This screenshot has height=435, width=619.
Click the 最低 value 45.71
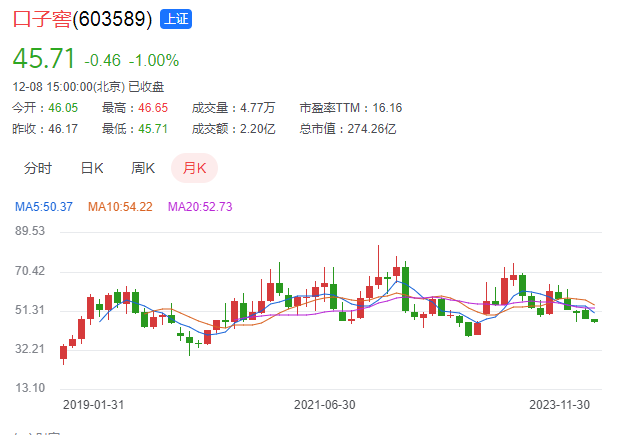pyautogui.click(x=153, y=129)
